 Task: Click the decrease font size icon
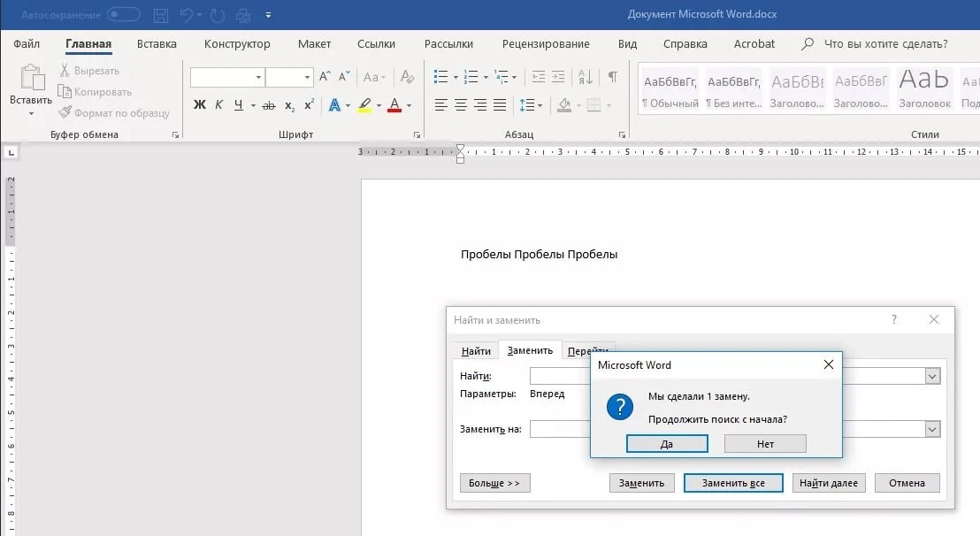click(x=344, y=77)
